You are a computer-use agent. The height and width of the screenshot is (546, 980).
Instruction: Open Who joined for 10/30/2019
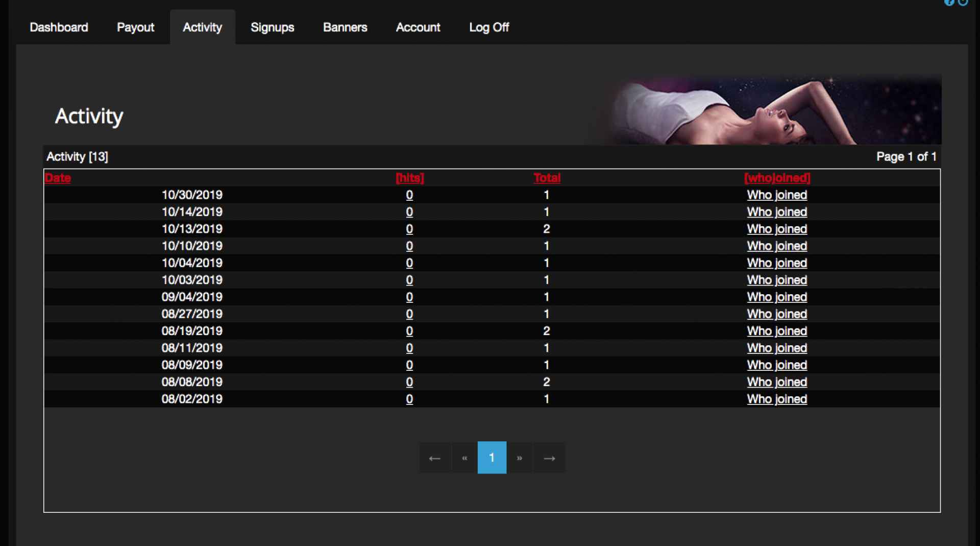(x=777, y=195)
